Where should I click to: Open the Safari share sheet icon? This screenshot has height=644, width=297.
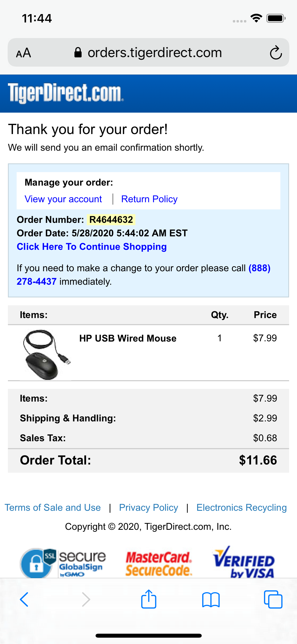click(149, 599)
